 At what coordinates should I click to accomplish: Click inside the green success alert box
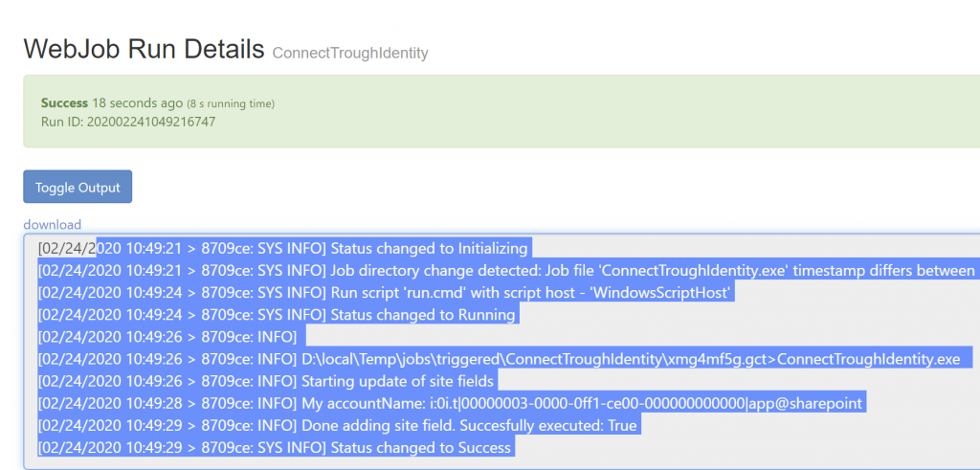coord(501,111)
